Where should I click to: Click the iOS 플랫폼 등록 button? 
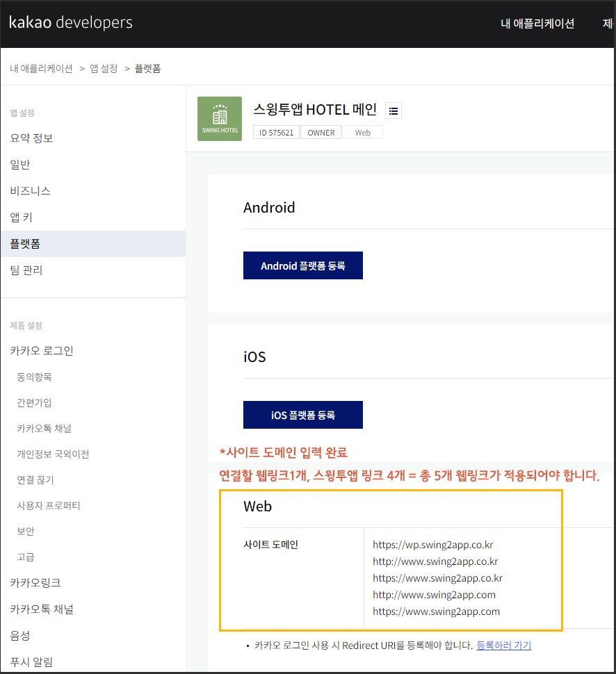coord(302,414)
